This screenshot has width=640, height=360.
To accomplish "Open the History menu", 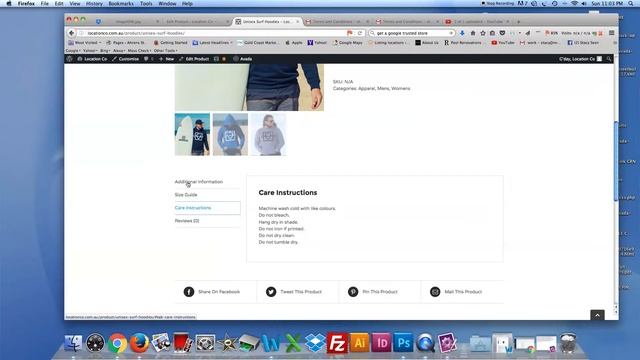I will click(94, 4).
